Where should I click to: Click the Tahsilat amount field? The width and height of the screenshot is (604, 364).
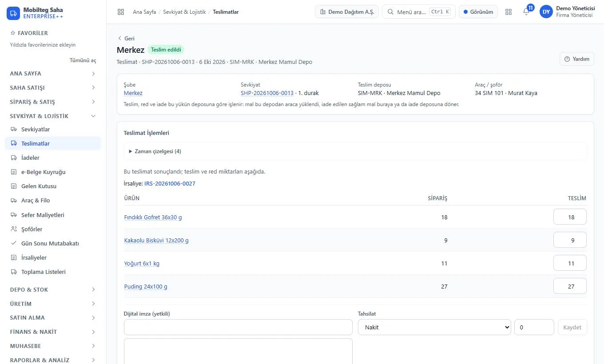(x=534, y=327)
